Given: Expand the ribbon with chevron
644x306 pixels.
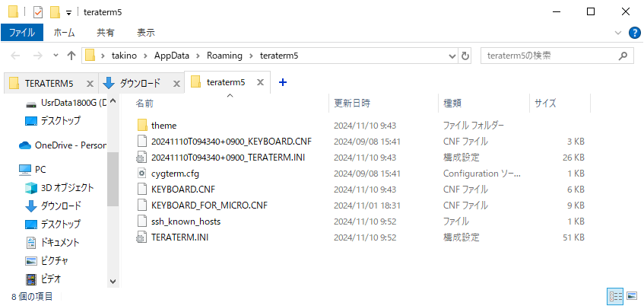Looking at the screenshot, I should pos(618,33).
